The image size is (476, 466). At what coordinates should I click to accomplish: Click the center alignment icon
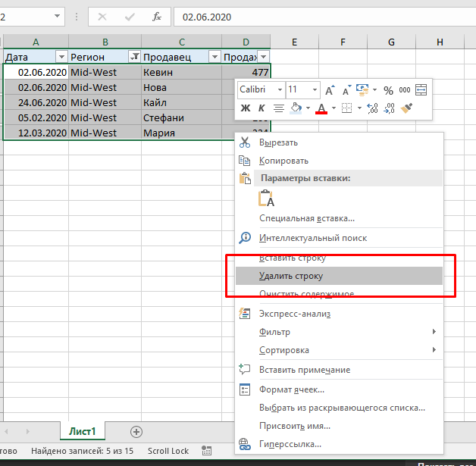[279, 108]
